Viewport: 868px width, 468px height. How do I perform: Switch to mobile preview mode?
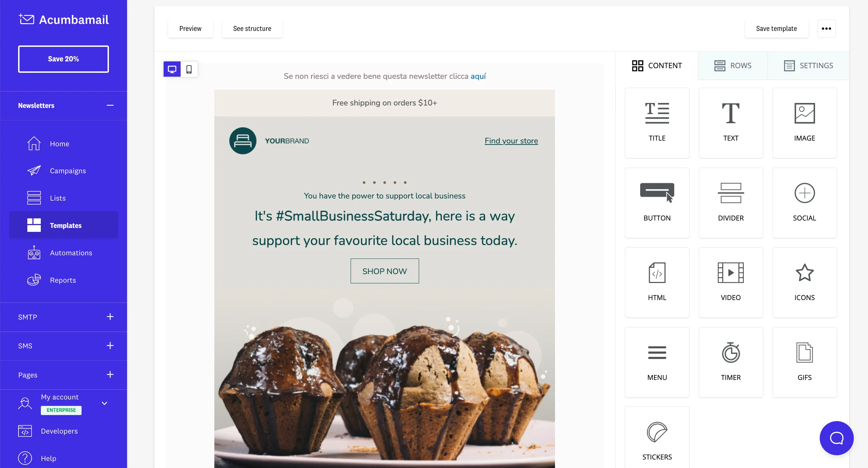point(189,69)
